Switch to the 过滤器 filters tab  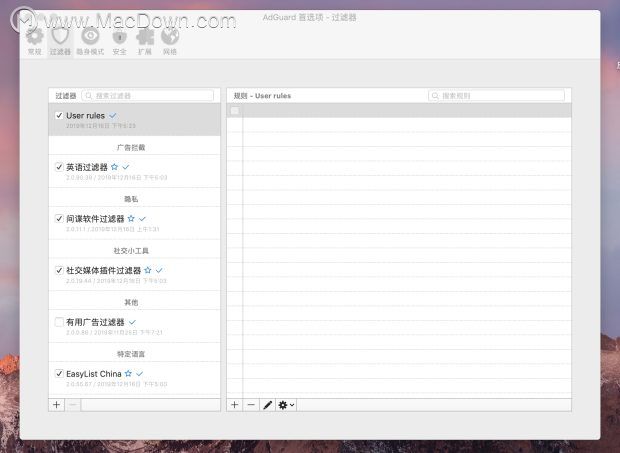60,42
